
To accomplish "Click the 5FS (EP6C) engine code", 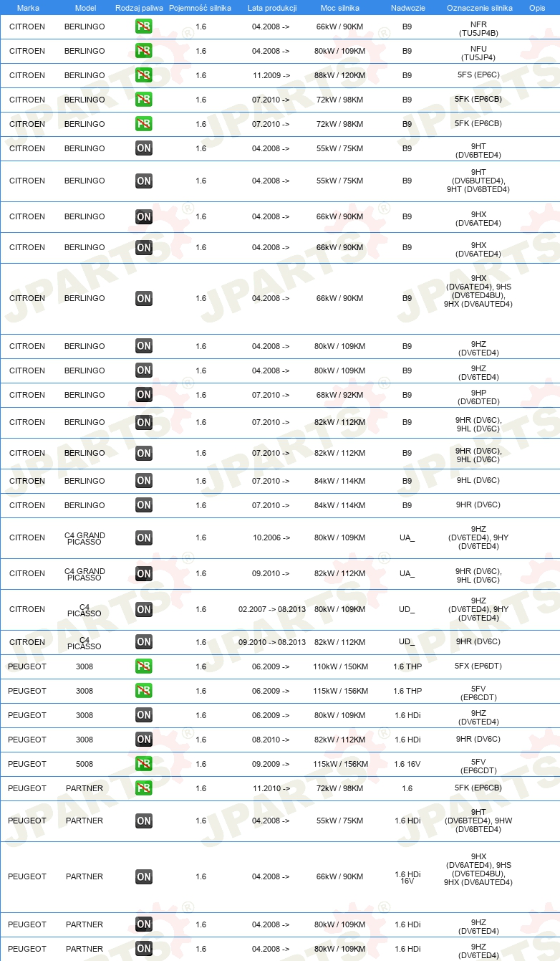I will (478, 75).
